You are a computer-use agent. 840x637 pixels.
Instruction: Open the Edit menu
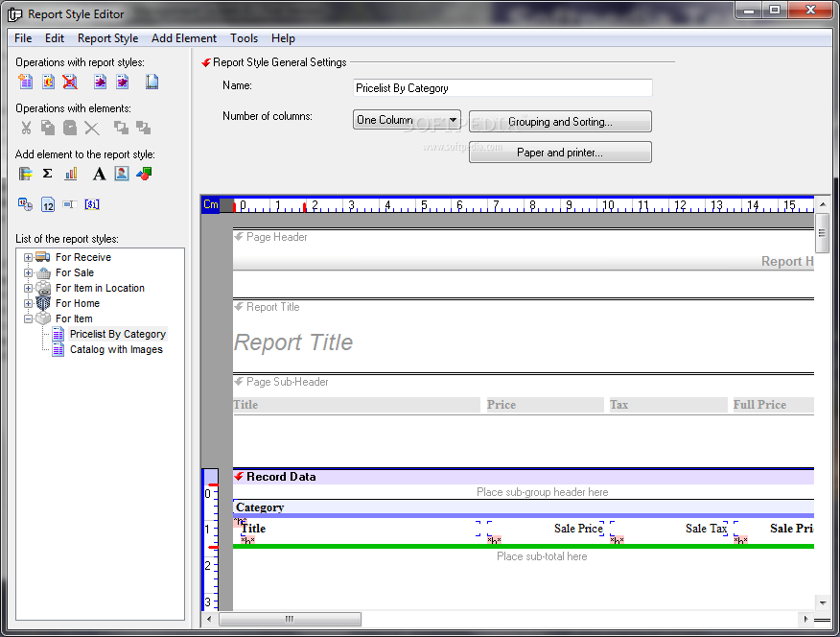point(54,38)
